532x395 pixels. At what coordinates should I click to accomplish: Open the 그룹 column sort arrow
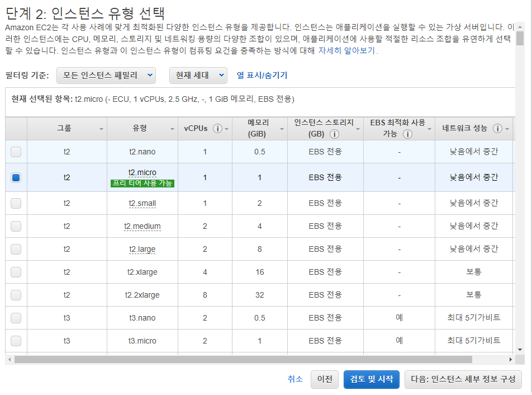(x=101, y=129)
